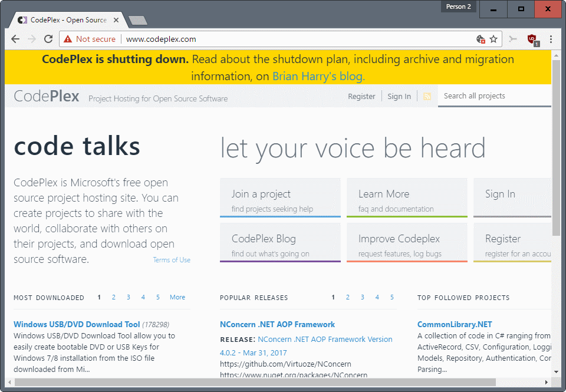
Task: Close the CodePlex tab
Action: click(116, 20)
